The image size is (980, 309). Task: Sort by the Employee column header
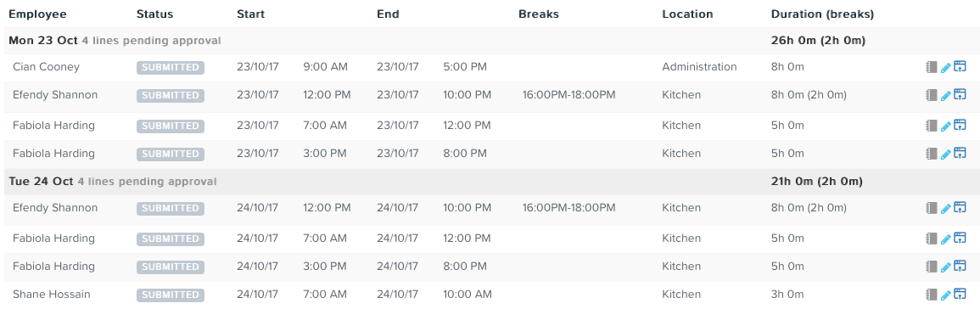(x=37, y=14)
